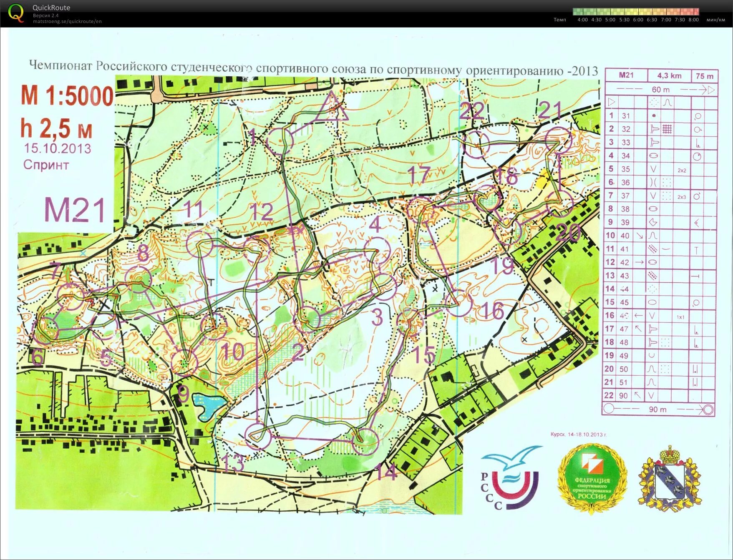The height and width of the screenshot is (560, 733).
Task: Click the 4,3 km course length cell
Action: (669, 75)
